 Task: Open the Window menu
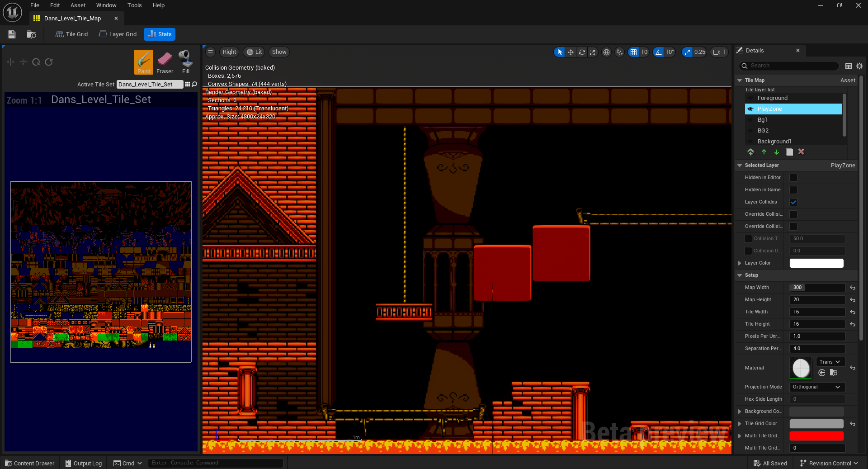tap(106, 5)
